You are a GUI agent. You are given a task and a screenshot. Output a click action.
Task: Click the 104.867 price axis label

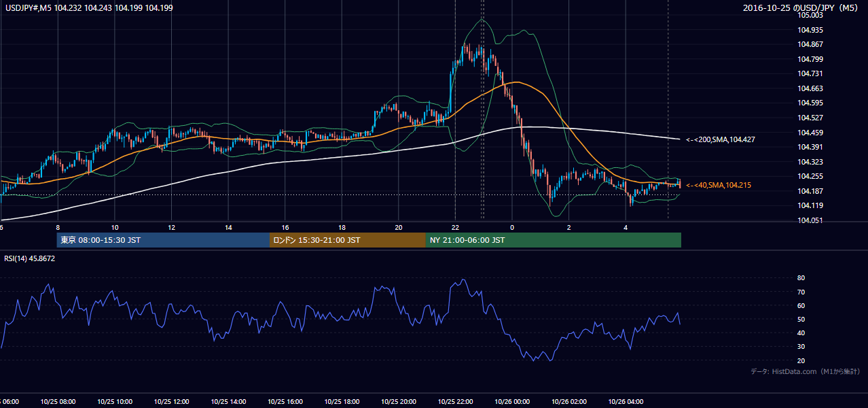click(812, 45)
